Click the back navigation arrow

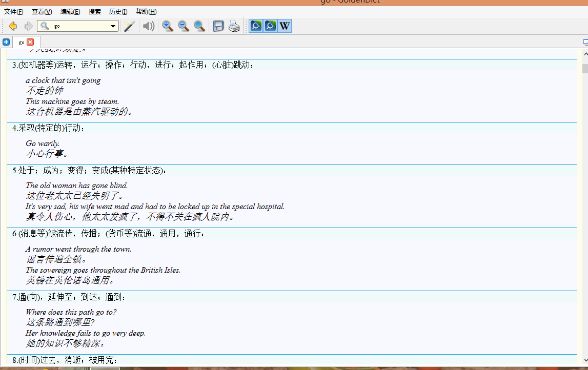pos(13,26)
